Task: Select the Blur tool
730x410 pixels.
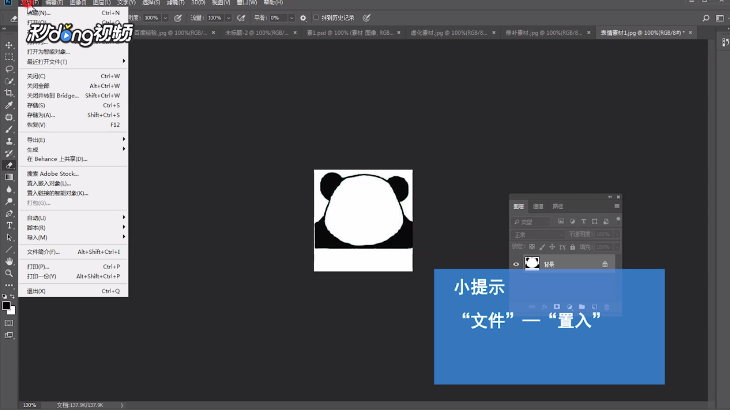Action: pyautogui.click(x=9, y=189)
